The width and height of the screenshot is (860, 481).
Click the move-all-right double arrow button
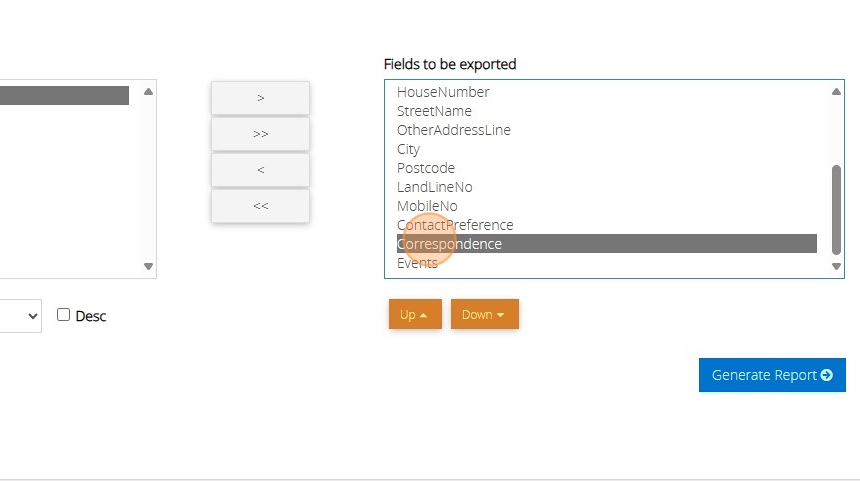coord(260,134)
